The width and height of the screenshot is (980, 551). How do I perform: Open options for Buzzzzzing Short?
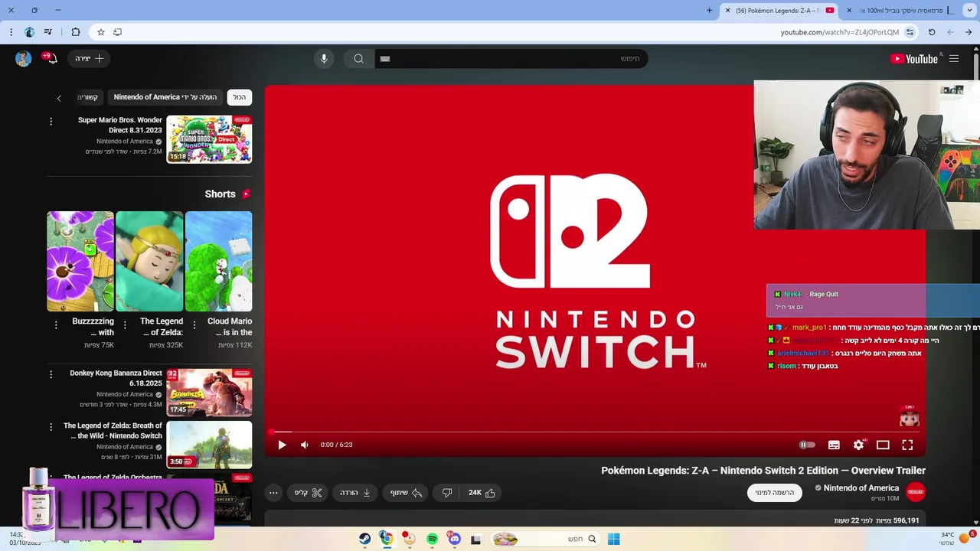click(56, 325)
